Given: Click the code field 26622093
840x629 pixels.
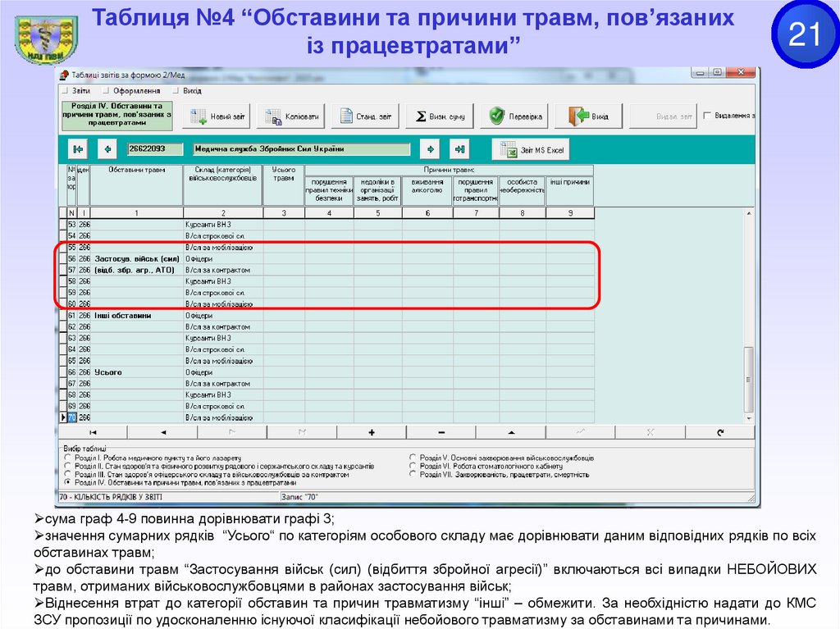Looking at the screenshot, I should (x=155, y=149).
